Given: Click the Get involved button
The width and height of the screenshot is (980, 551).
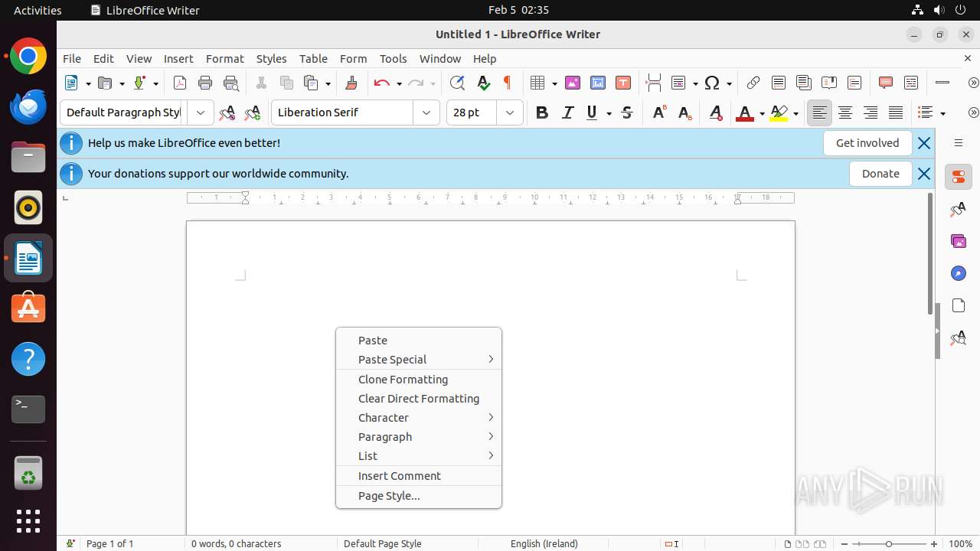Looking at the screenshot, I should tap(867, 143).
